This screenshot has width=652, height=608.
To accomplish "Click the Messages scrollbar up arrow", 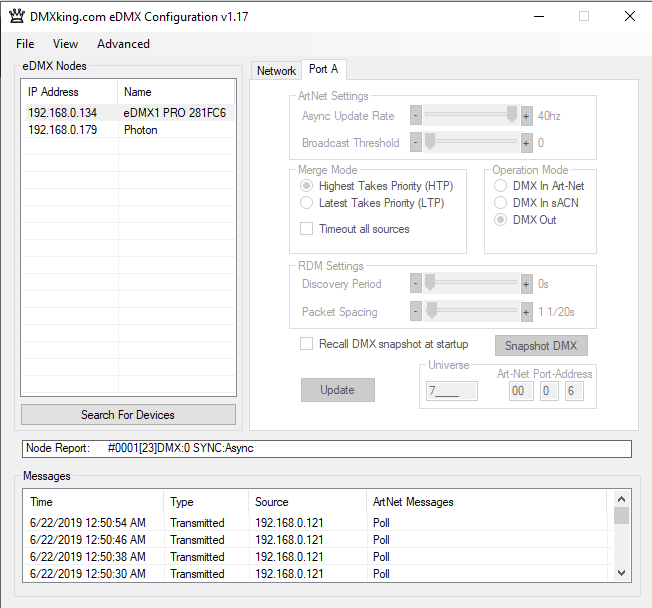I will [622, 499].
